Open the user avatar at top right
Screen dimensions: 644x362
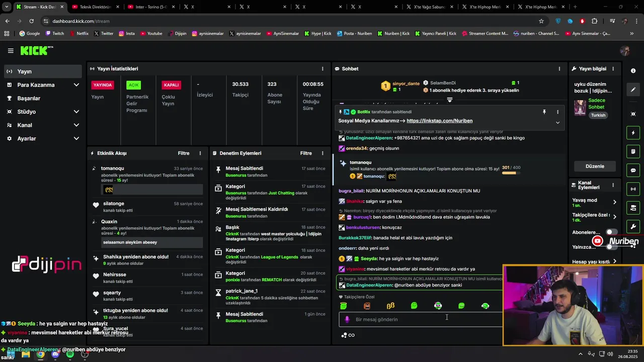click(x=625, y=51)
